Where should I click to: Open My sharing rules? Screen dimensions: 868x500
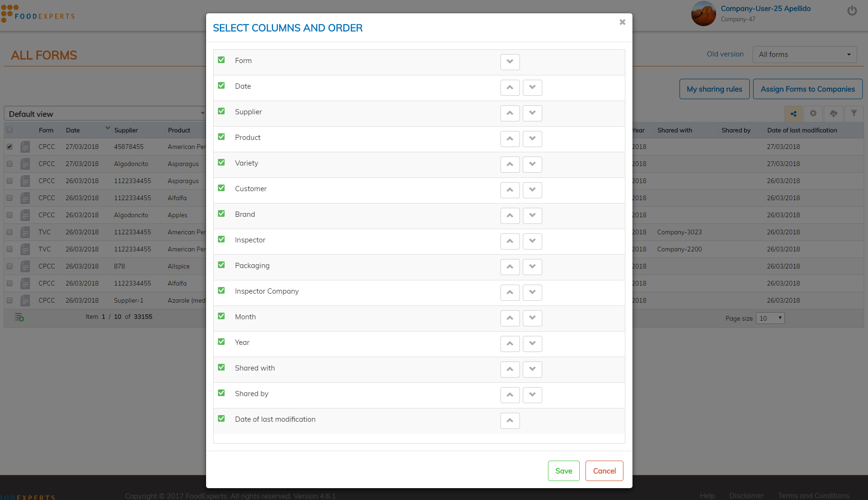coord(714,89)
